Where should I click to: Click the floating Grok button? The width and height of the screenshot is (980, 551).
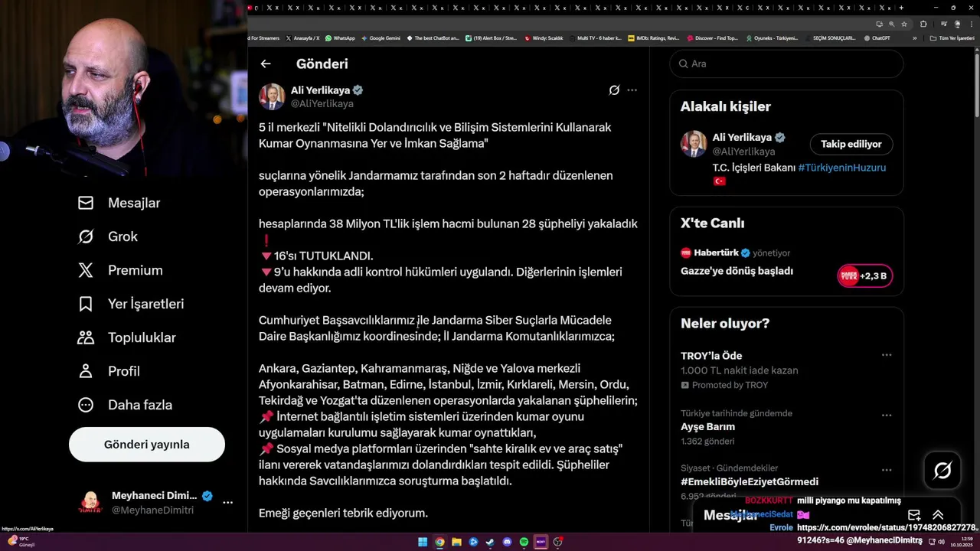tap(942, 471)
